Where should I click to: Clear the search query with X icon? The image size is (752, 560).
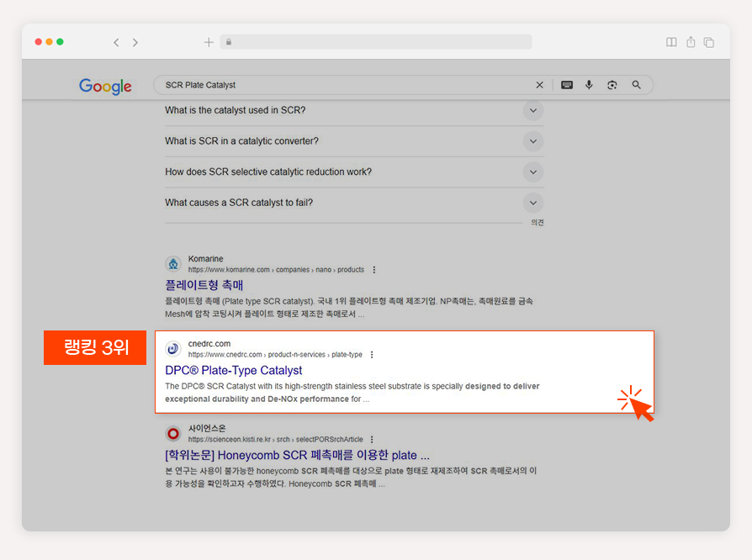tap(539, 85)
